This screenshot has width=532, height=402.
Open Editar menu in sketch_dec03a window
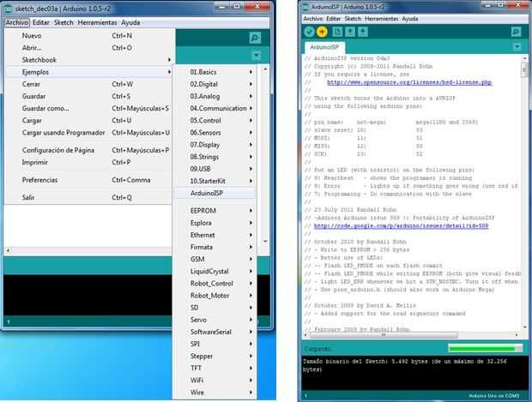pos(40,22)
